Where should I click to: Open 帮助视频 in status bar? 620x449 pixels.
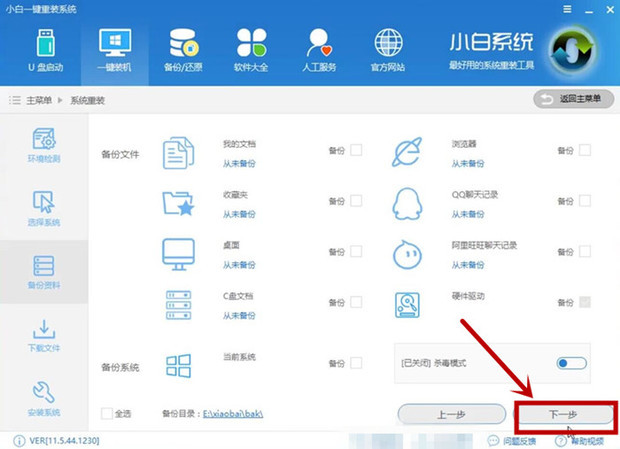click(x=580, y=441)
